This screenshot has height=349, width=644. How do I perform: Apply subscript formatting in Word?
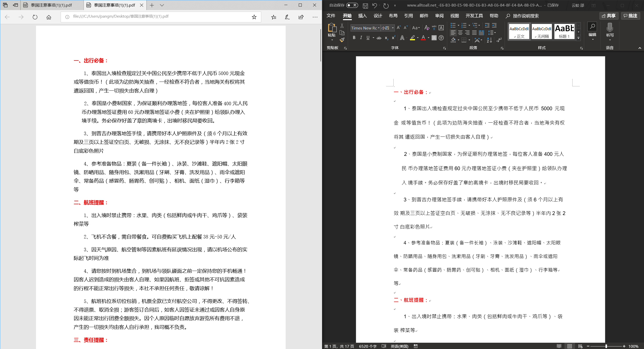[x=387, y=38]
